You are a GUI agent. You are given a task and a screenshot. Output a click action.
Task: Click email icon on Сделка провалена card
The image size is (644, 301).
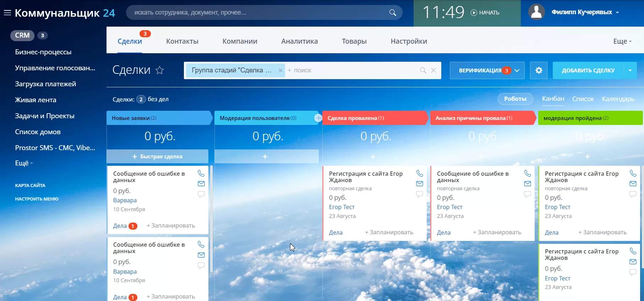[x=419, y=184]
